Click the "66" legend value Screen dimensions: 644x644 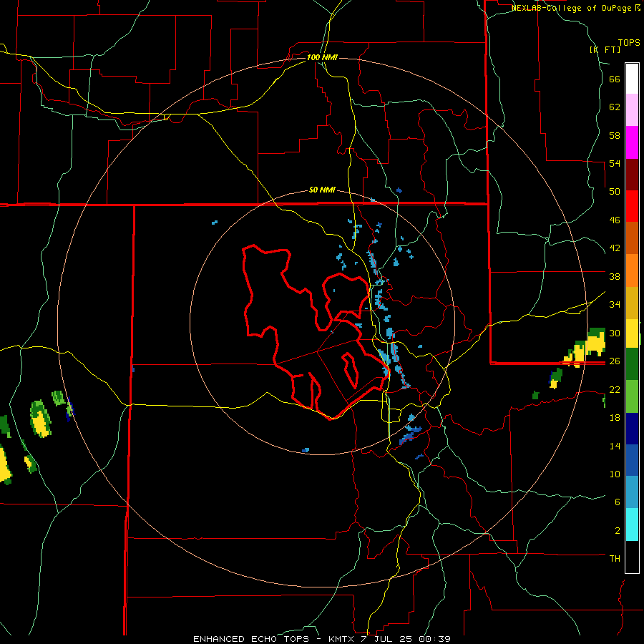click(x=615, y=79)
